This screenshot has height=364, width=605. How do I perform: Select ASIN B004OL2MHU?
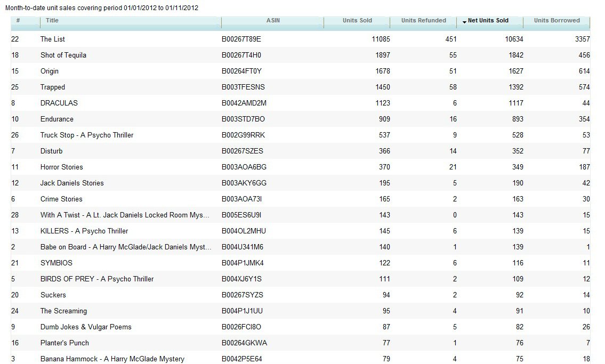[244, 231]
